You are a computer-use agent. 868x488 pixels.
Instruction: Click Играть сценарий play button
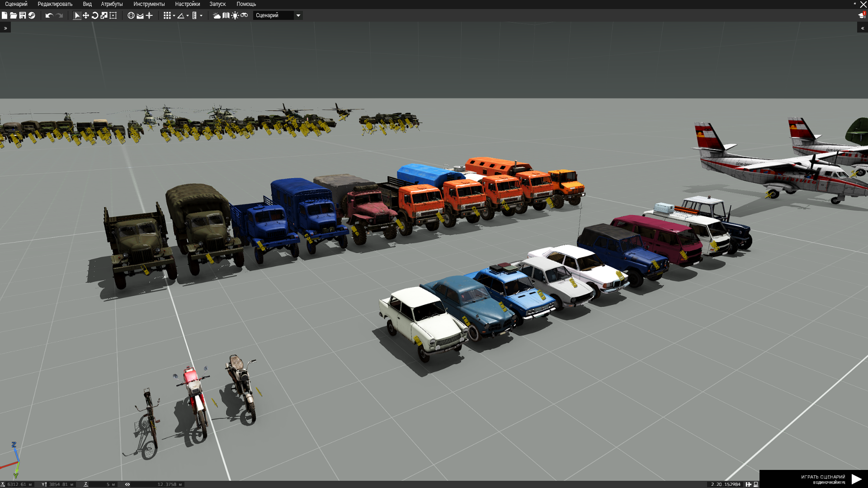click(x=814, y=479)
